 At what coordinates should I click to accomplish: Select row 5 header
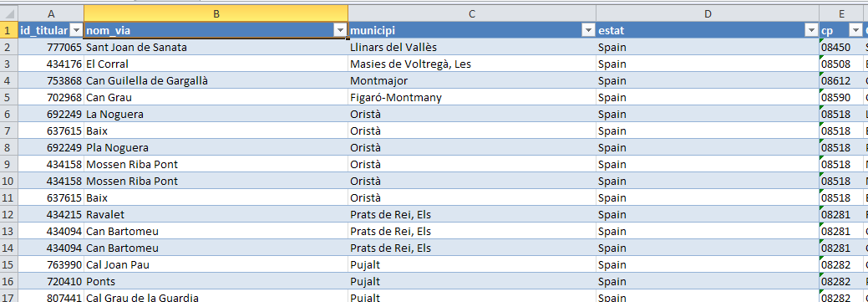point(9,98)
